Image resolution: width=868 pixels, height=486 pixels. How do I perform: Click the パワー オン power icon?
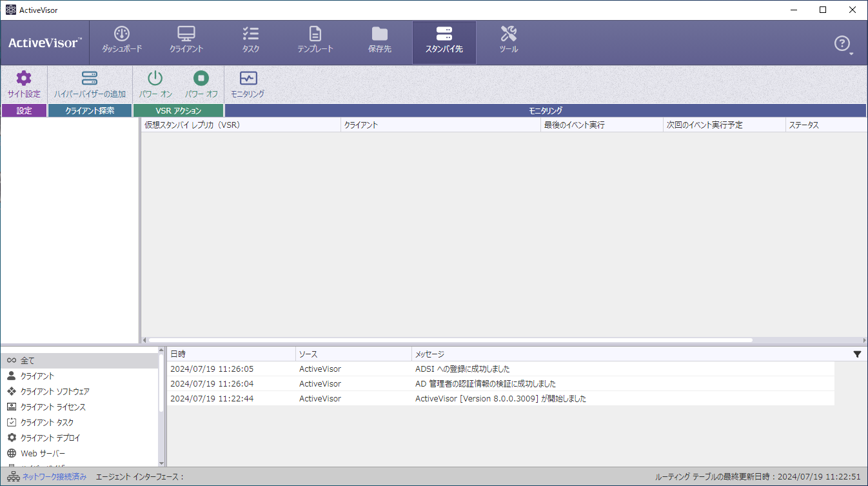(x=155, y=79)
